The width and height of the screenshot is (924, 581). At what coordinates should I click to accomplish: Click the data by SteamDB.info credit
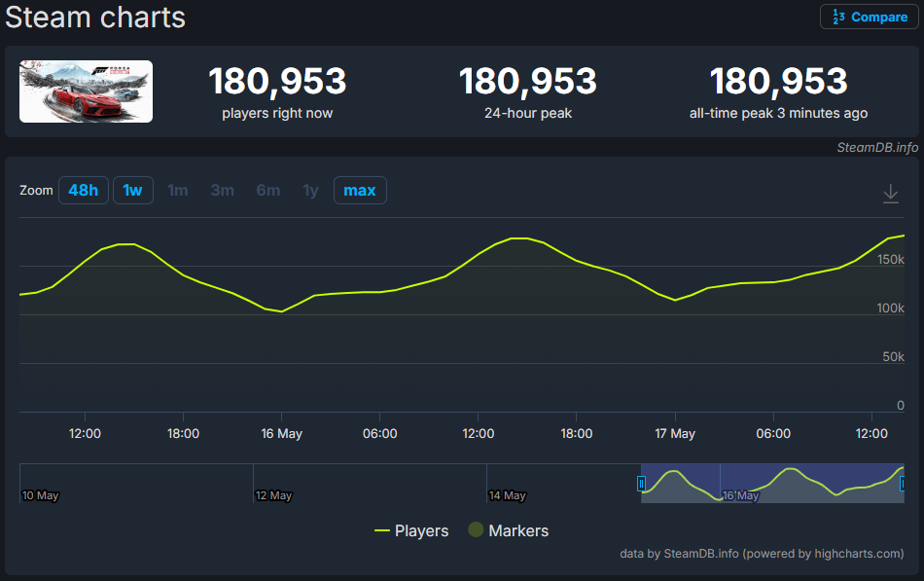coord(762,554)
